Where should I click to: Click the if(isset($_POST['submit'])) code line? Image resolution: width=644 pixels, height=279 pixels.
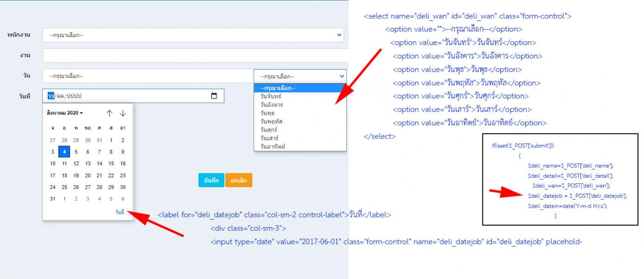[x=523, y=146]
